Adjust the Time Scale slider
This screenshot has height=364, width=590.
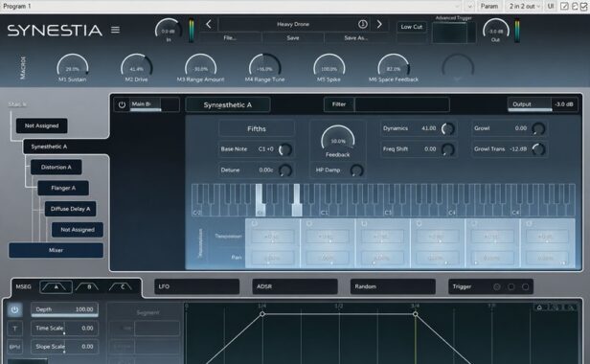tap(64, 329)
